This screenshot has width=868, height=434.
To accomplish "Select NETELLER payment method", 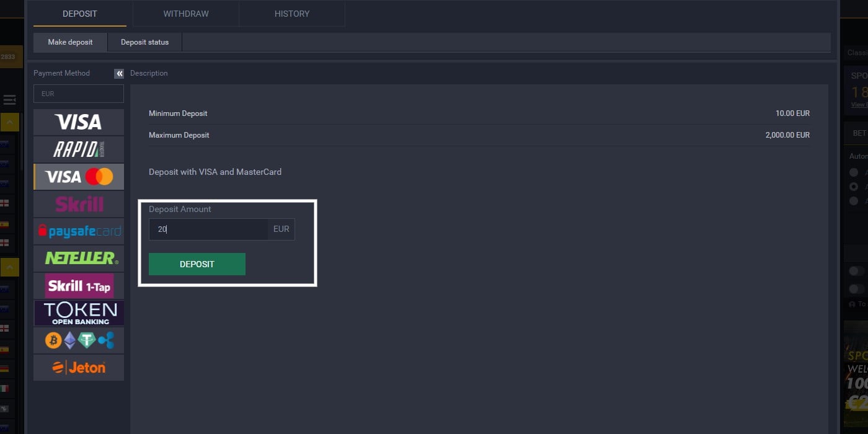I will click(79, 259).
